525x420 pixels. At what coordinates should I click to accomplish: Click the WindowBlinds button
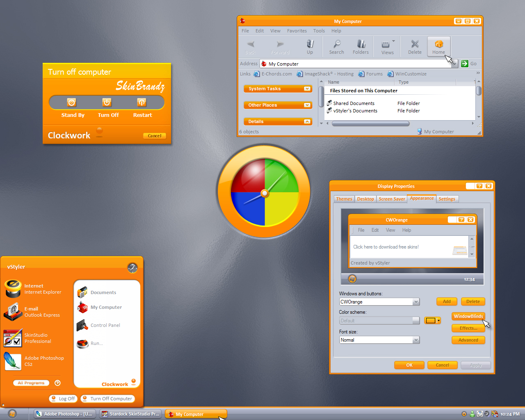point(468,316)
